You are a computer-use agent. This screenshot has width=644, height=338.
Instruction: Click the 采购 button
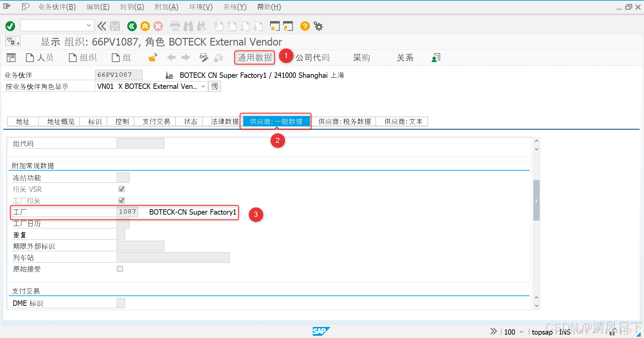click(361, 58)
